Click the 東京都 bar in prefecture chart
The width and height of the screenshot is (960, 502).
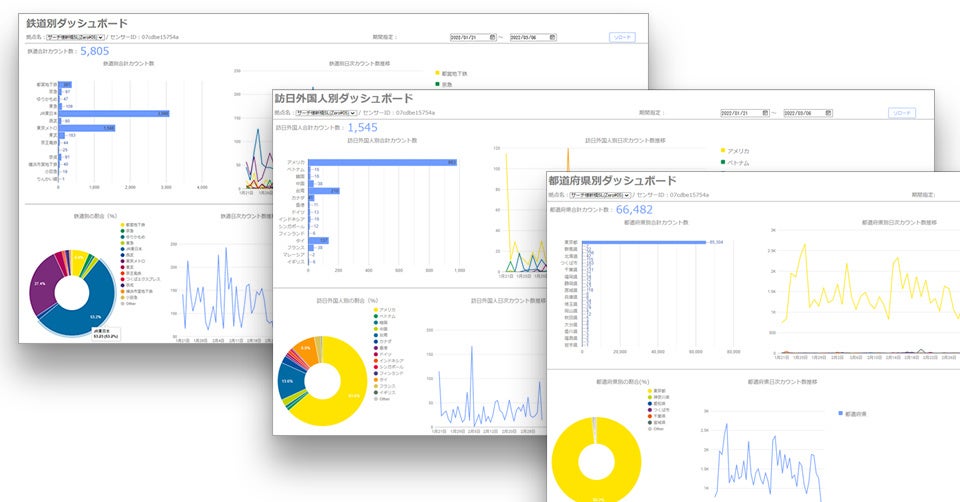point(644,242)
